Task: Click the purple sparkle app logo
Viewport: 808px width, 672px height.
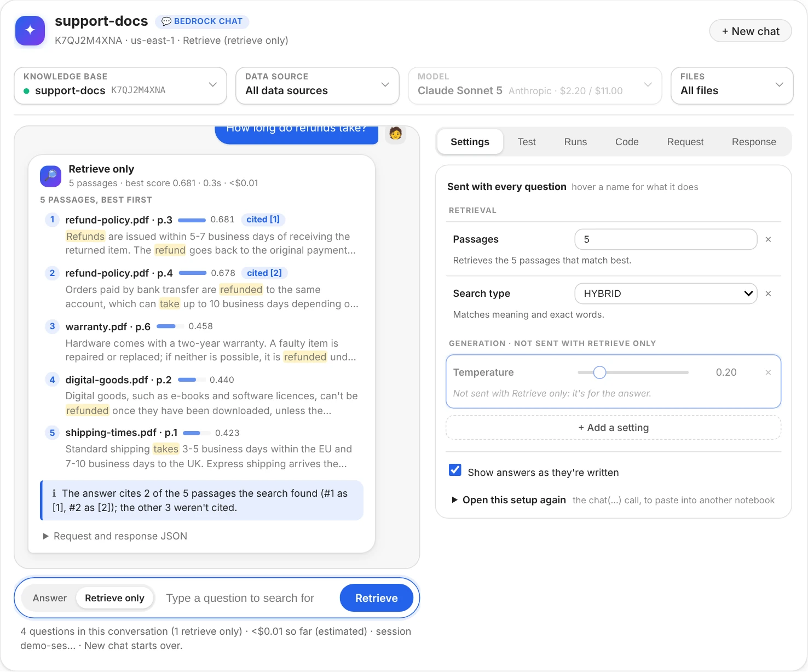Action: pyautogui.click(x=30, y=30)
